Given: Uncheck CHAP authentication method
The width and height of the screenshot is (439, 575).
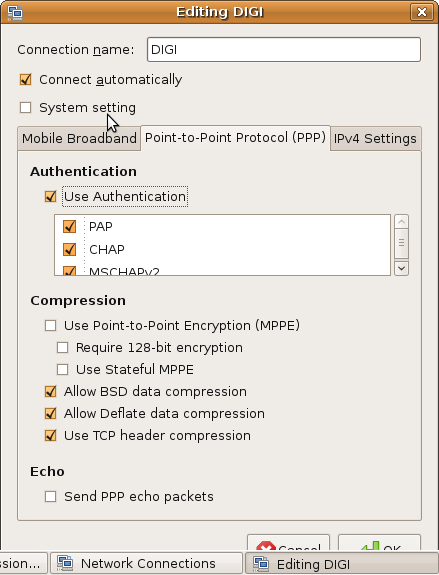Looking at the screenshot, I should pos(69,249).
